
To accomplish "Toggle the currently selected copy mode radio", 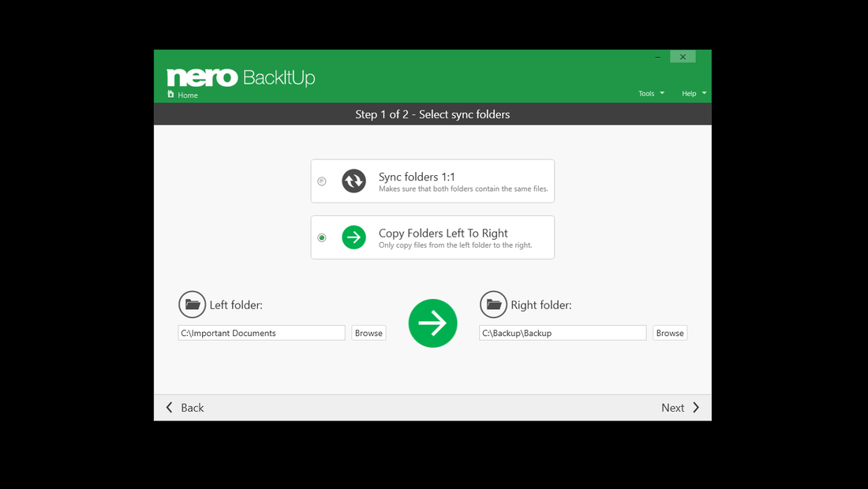I will coord(321,237).
